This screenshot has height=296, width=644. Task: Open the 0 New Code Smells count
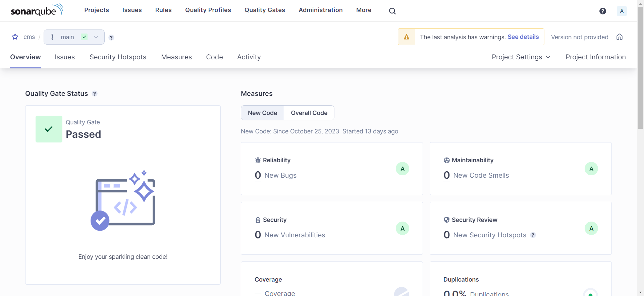[x=446, y=175]
